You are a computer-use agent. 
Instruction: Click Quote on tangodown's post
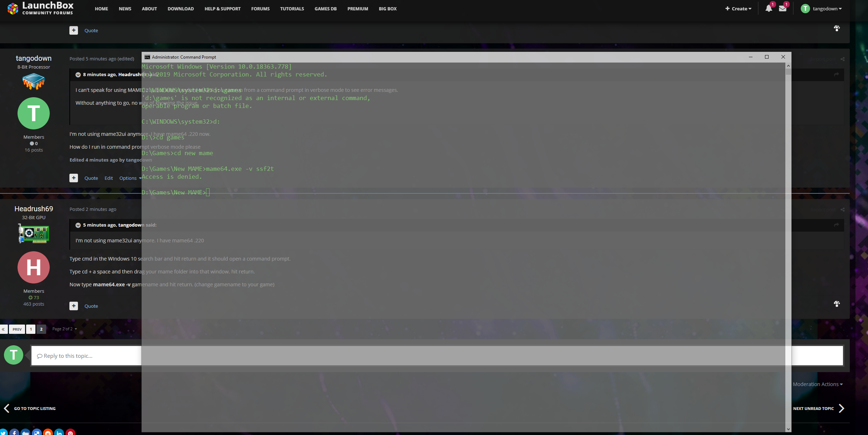tap(91, 178)
